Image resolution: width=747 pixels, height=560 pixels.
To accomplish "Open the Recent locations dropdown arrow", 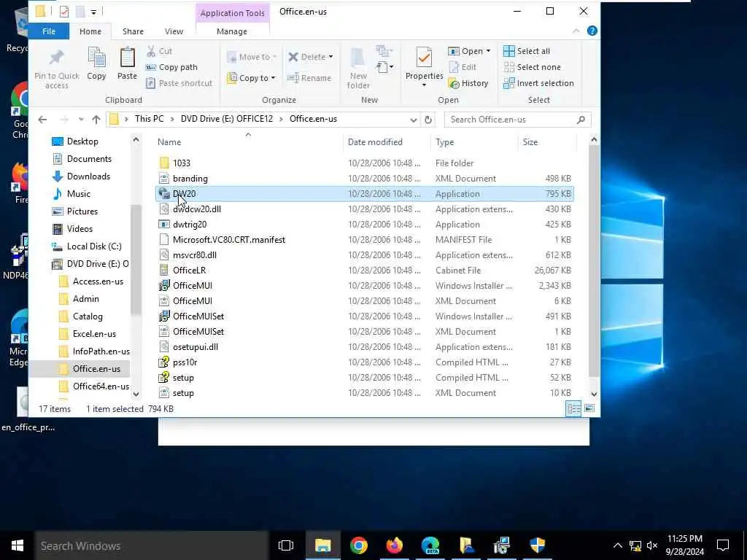I will coord(81,120).
